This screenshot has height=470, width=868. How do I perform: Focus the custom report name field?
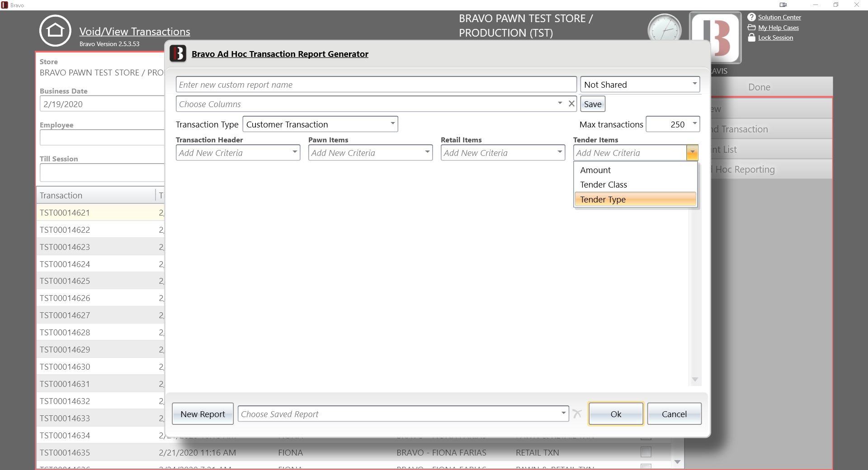point(376,85)
